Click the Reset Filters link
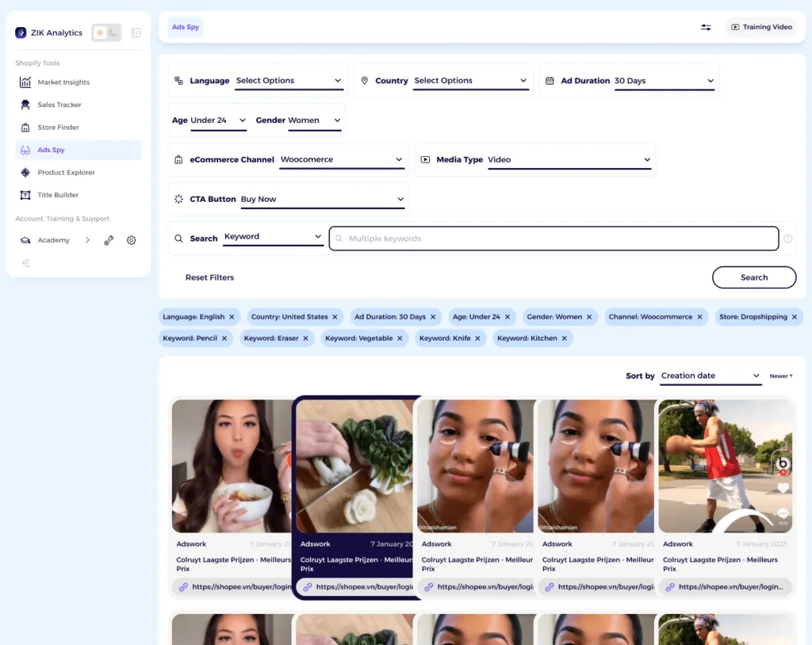 209,277
